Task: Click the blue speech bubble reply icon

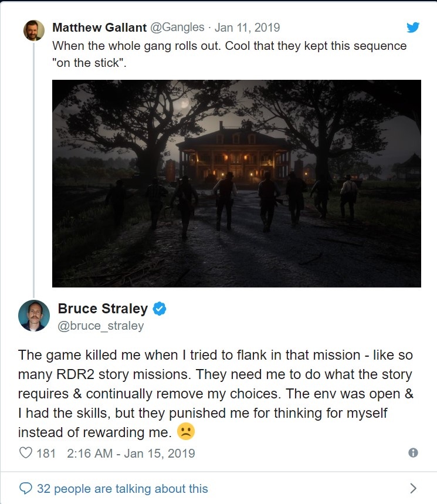Action: [x=25, y=488]
